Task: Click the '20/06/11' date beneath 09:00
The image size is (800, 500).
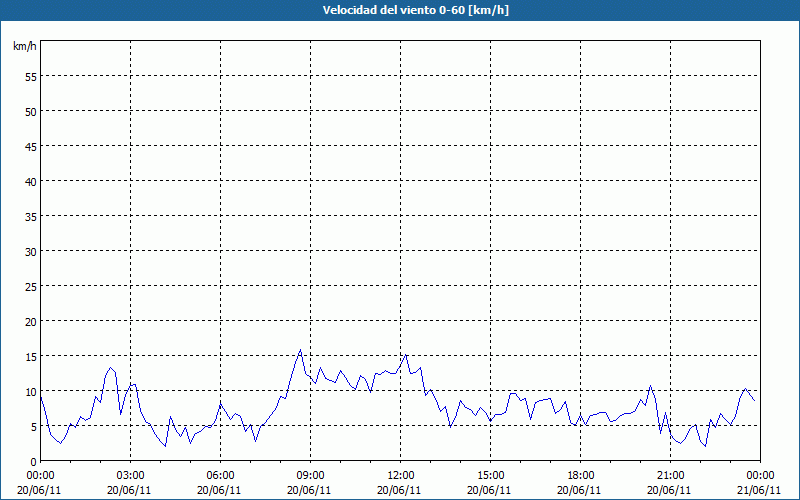Action: click(x=309, y=490)
